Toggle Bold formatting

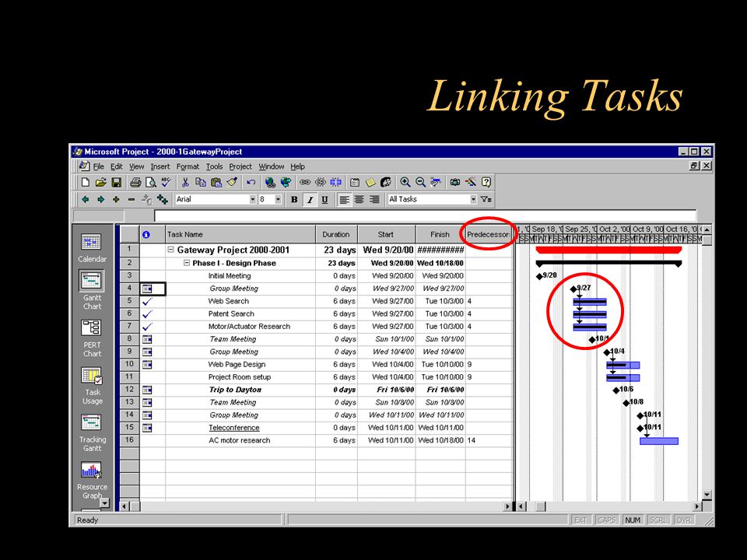click(294, 200)
